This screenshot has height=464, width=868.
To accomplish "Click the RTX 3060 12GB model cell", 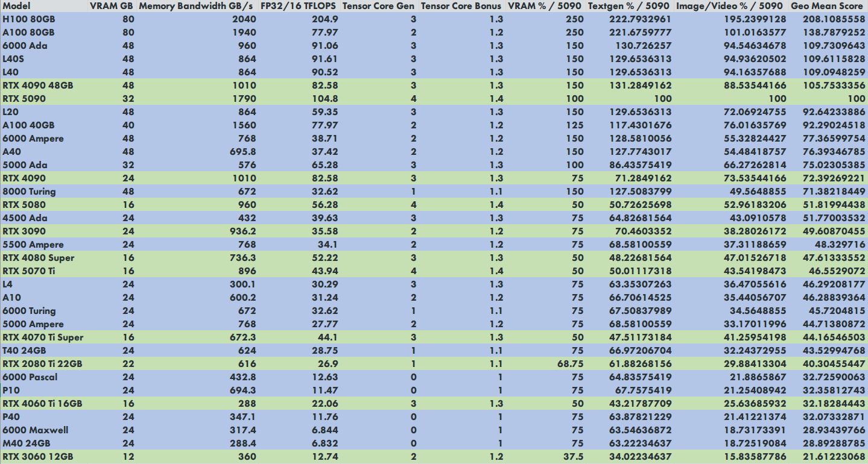I will (38, 457).
